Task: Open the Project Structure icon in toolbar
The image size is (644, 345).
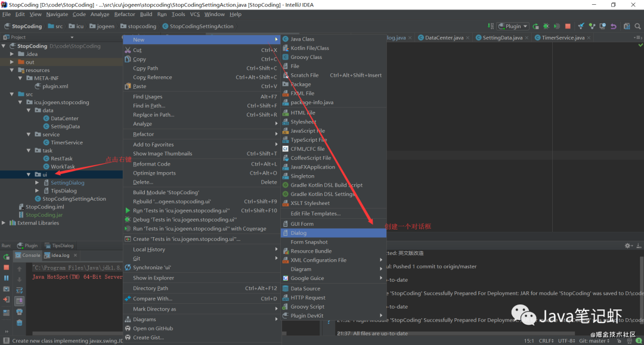Action: coord(627,26)
